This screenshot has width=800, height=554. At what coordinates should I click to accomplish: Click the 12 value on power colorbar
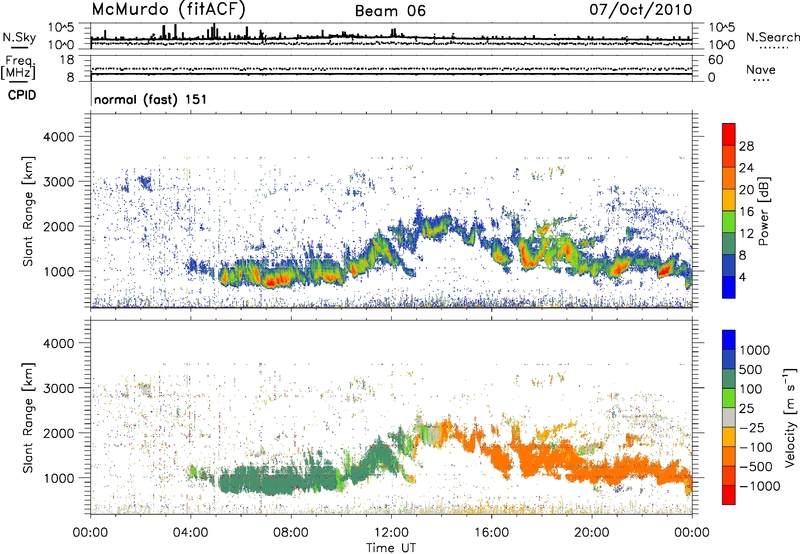tap(746, 234)
